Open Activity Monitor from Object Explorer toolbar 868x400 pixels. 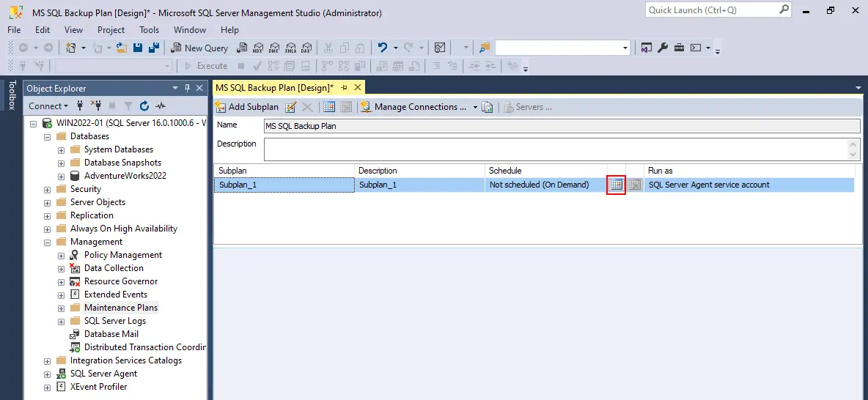click(161, 105)
